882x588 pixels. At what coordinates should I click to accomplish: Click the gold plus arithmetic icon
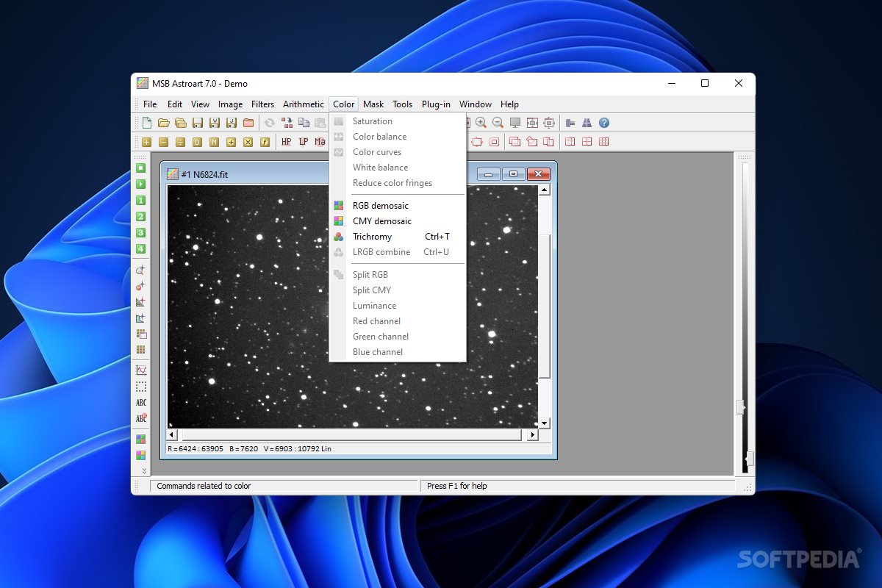[x=147, y=142]
